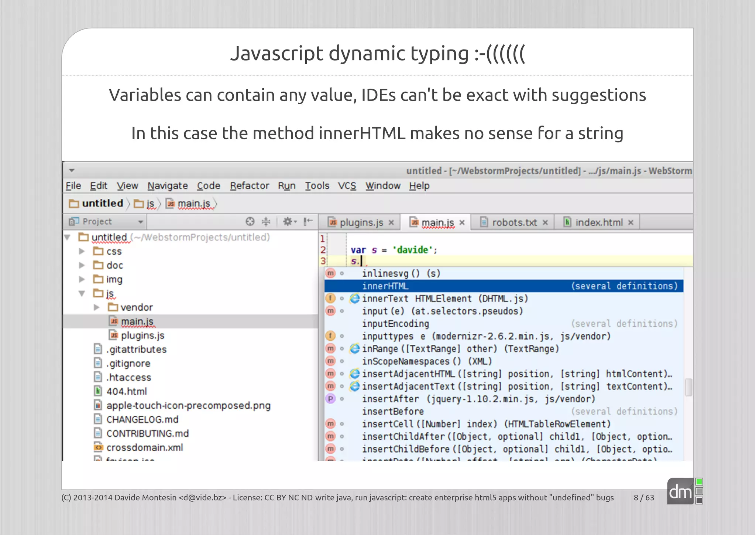Collapse the js folder
The image size is (756, 535).
pyautogui.click(x=82, y=293)
